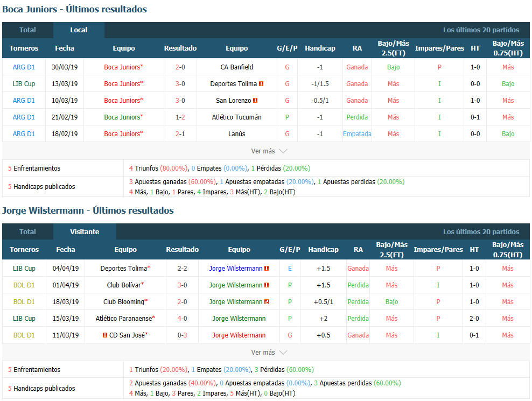Screen dimensions: 532x401
Task: Click the +2 handicap value
Action: click(323, 318)
